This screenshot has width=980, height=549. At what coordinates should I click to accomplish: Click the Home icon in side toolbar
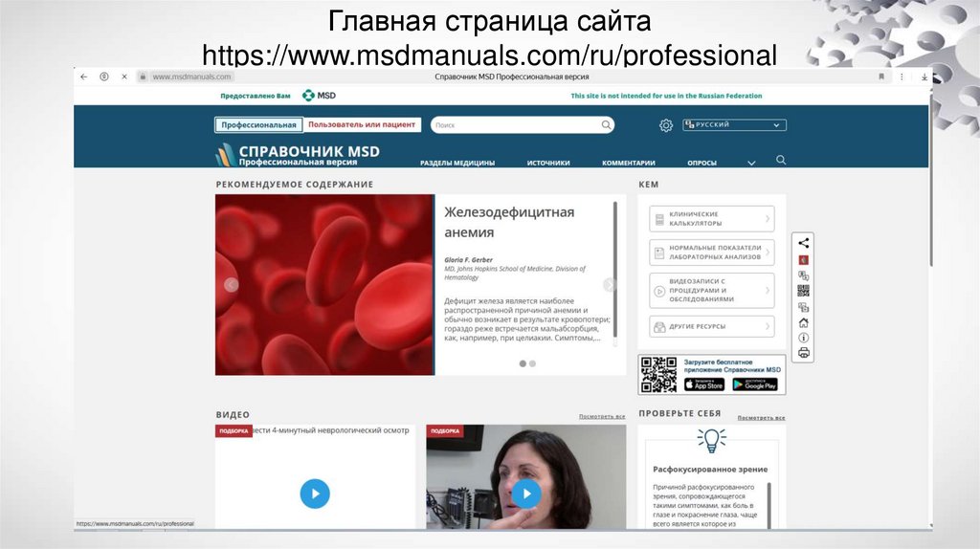(x=804, y=323)
